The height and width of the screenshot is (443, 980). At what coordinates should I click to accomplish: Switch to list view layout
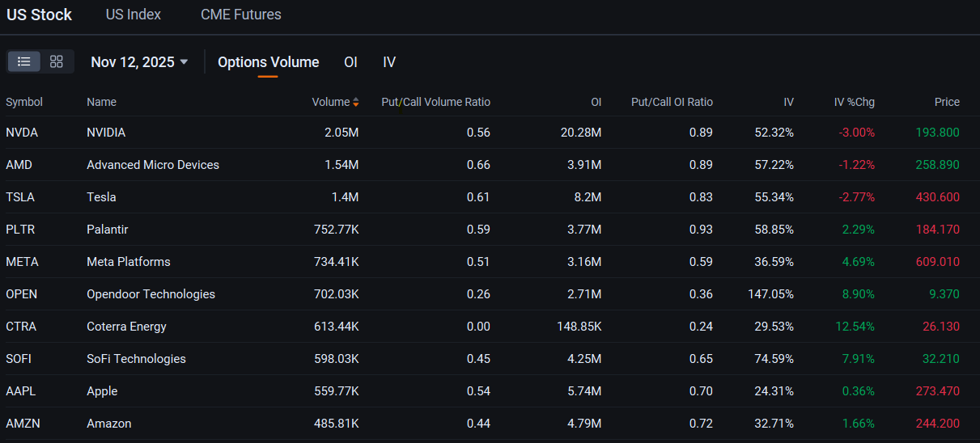[x=24, y=61]
